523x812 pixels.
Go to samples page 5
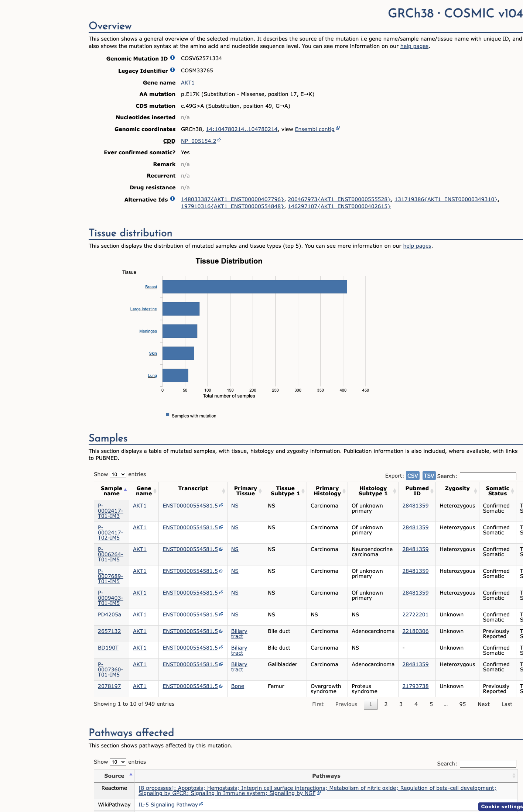431,704
